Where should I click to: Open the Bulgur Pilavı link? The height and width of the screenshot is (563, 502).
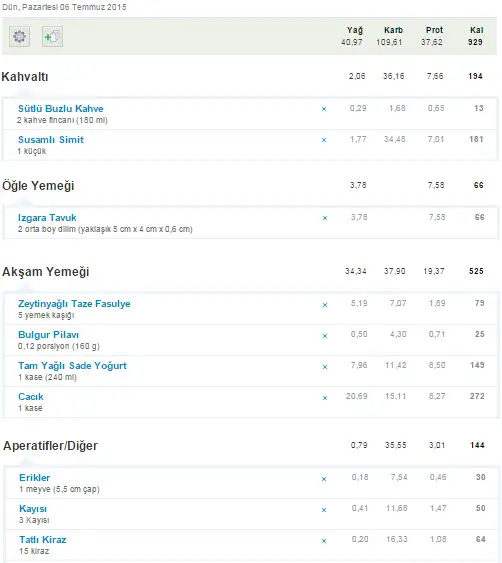pos(48,335)
